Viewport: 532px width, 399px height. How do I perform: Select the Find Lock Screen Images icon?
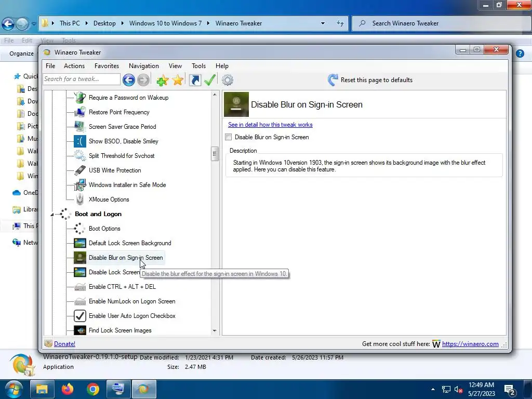[80, 330]
